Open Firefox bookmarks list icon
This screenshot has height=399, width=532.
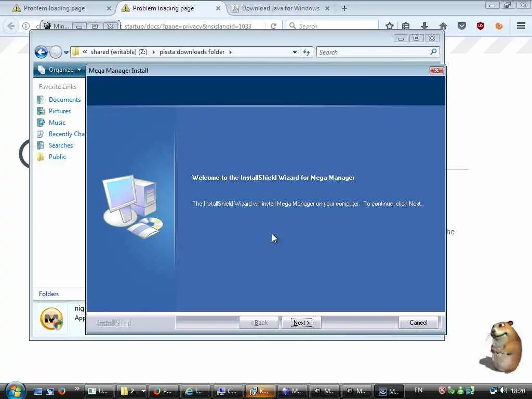pos(406,26)
